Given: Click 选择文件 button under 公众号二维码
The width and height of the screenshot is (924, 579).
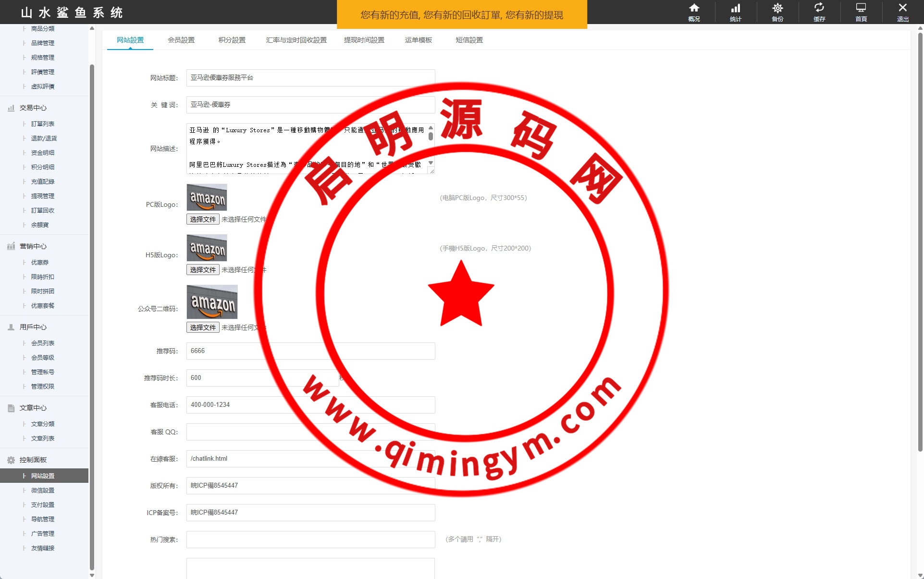Looking at the screenshot, I should [x=203, y=327].
